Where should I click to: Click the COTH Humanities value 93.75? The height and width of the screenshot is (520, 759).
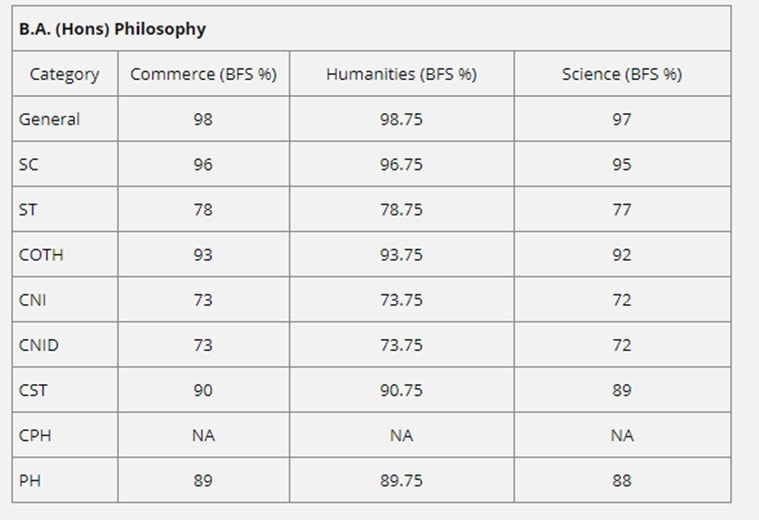(x=401, y=255)
